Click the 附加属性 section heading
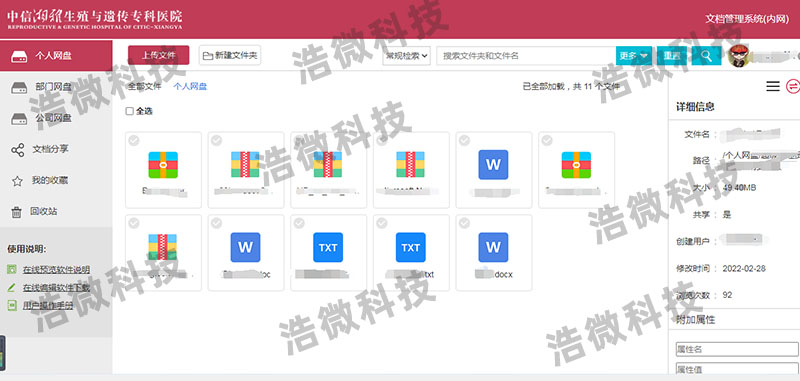The image size is (800, 381). [695, 320]
